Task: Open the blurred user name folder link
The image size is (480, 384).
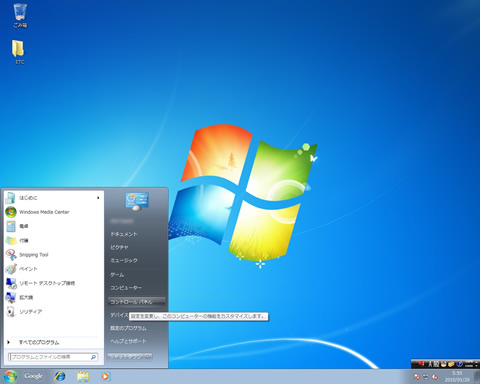Action: click(x=122, y=221)
